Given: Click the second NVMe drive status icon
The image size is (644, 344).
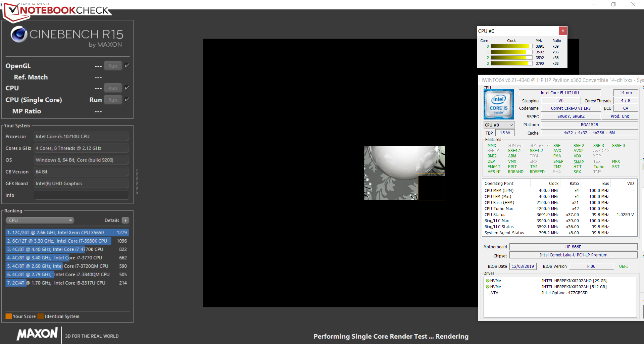Looking at the screenshot, I should [487, 287].
